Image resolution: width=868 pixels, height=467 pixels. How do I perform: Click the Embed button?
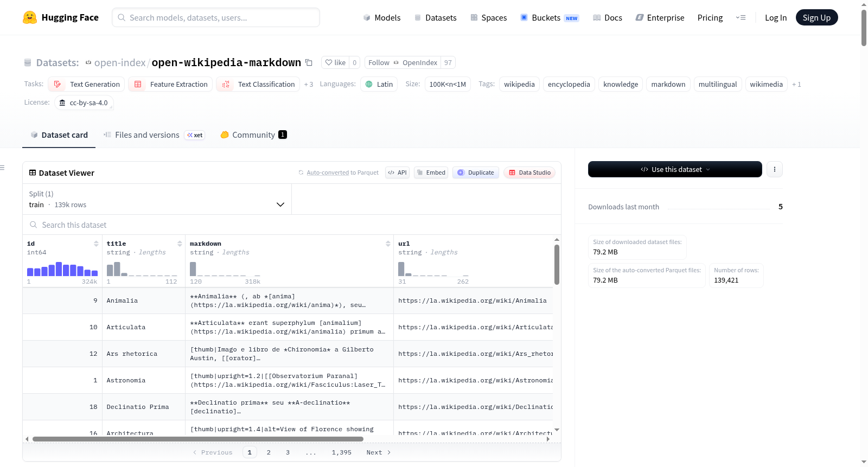click(431, 172)
